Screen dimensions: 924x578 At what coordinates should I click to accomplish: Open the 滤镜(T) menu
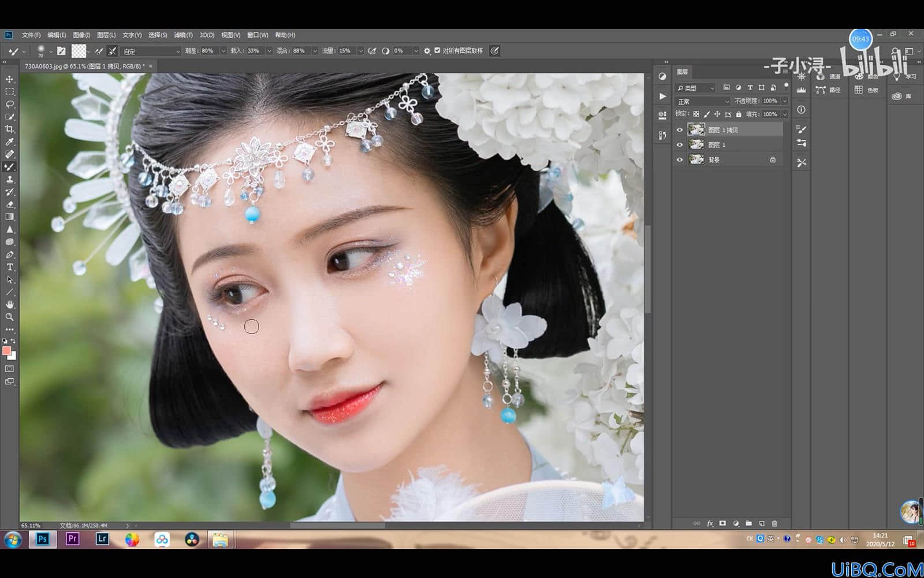tap(183, 35)
